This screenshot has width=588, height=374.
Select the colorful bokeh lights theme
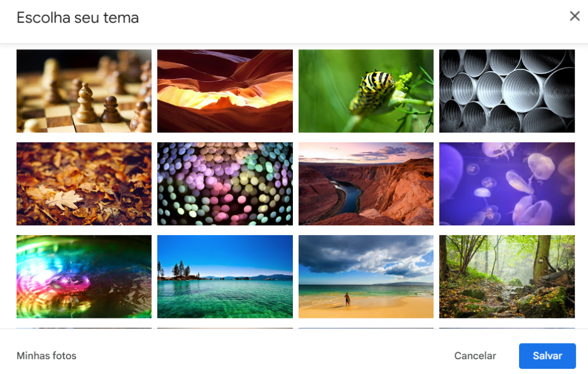225,184
